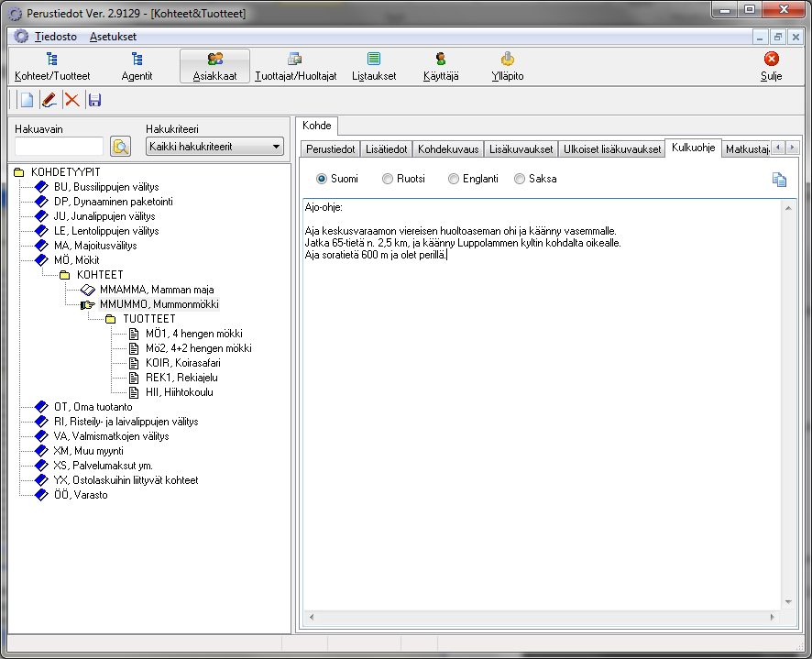Click the KOHTEET folder icon
Screen dimensions: 812x659
tap(65, 275)
